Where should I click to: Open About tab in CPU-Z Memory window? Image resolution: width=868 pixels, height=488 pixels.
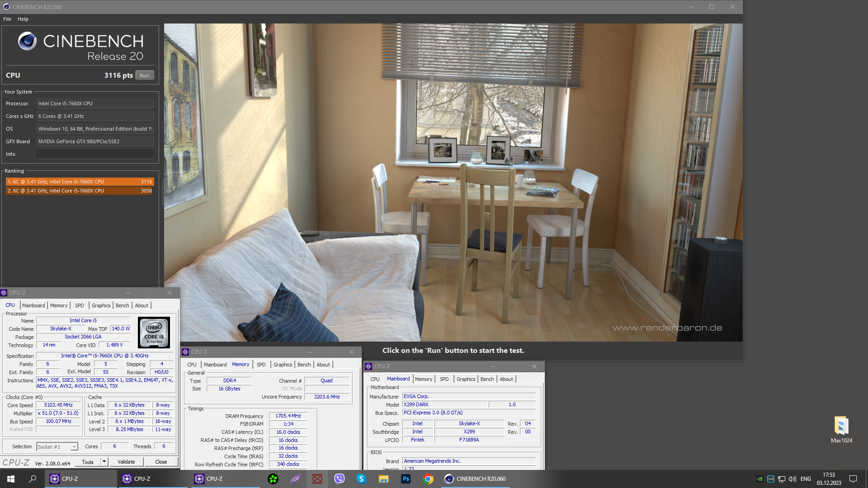click(x=323, y=365)
